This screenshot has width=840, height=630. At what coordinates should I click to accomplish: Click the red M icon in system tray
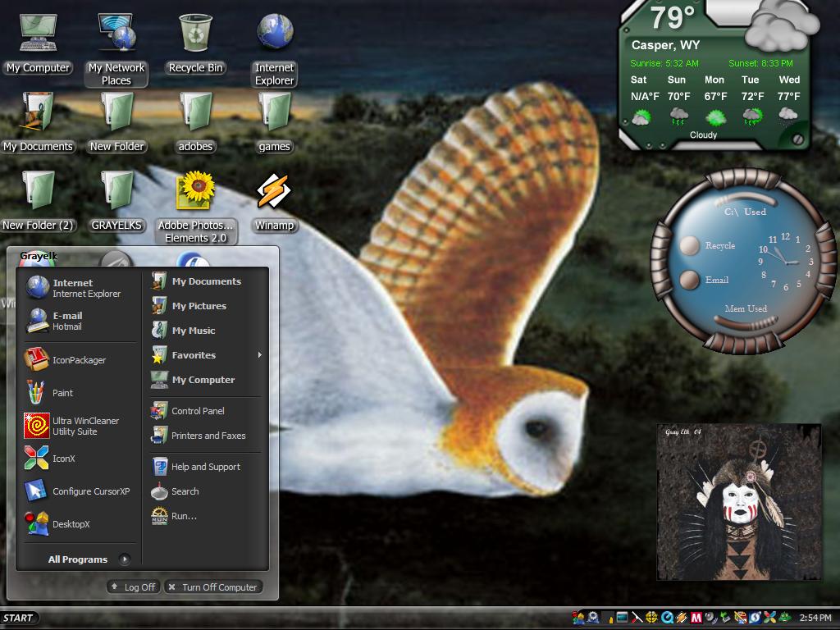(x=696, y=618)
